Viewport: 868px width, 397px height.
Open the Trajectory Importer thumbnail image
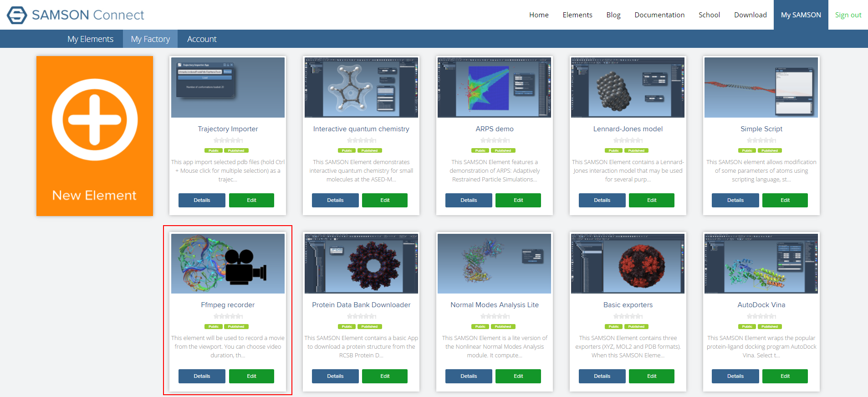tap(228, 88)
